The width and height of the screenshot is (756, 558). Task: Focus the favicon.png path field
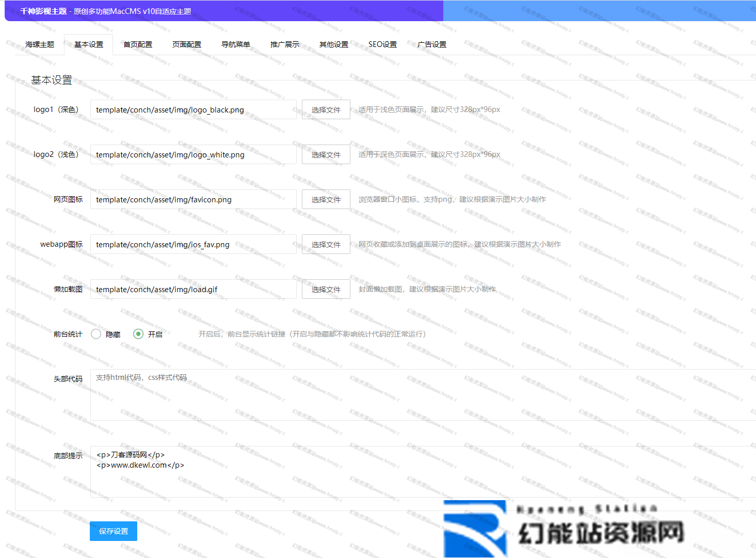[194, 199]
